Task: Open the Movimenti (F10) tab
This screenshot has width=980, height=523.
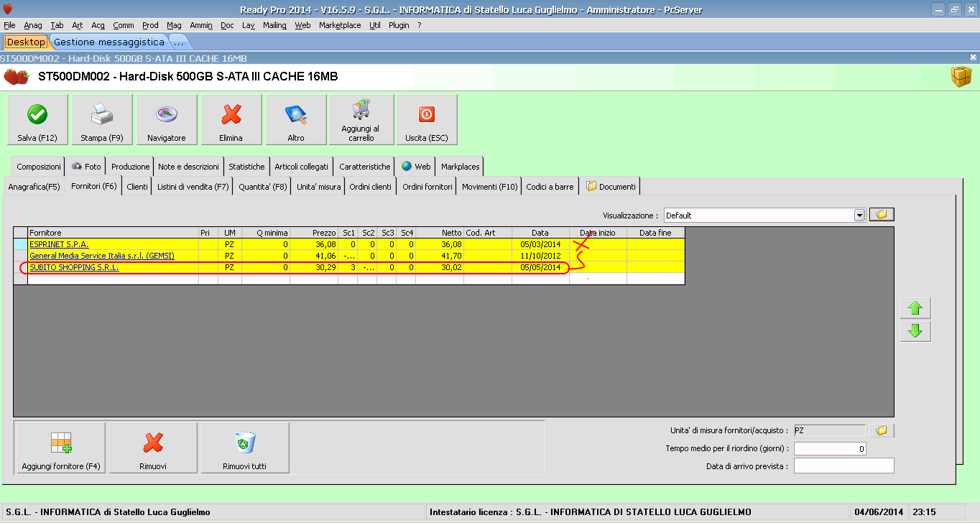Action: (489, 187)
